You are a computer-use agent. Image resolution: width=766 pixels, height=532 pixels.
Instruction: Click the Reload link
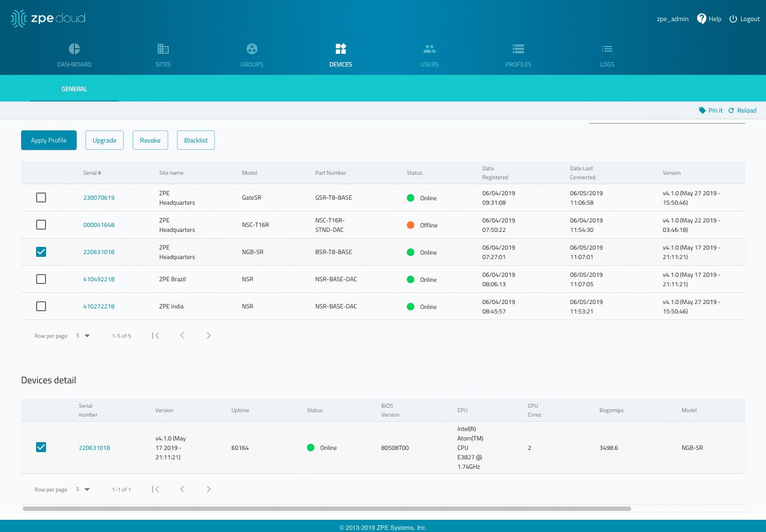(743, 110)
